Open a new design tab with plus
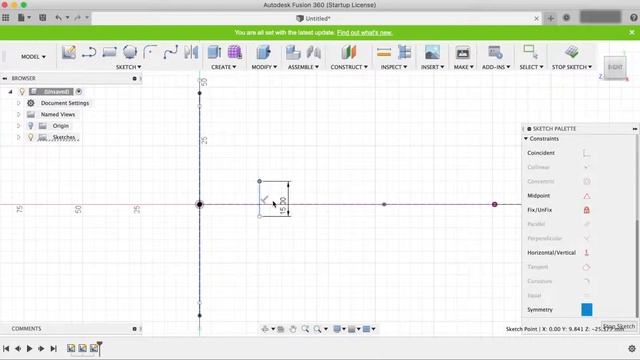The image size is (640, 360). [x=550, y=18]
